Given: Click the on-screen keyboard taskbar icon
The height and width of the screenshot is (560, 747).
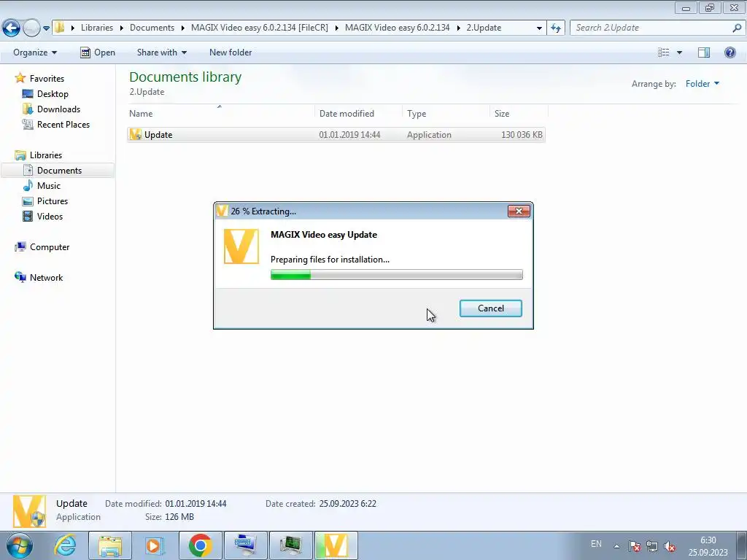Looking at the screenshot, I should (x=245, y=545).
